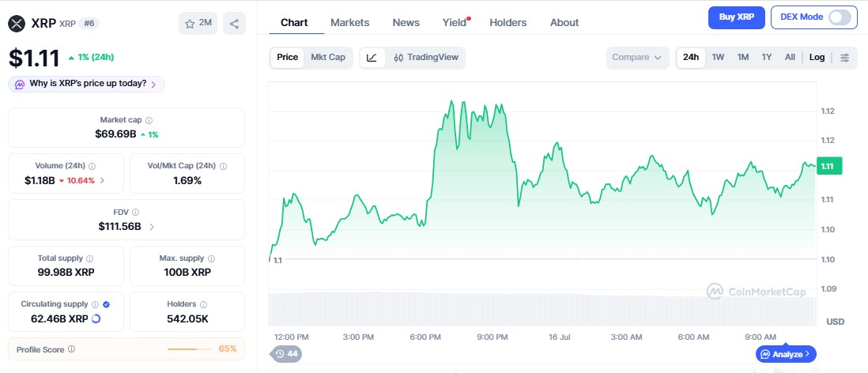Toggle DEX Mode switch

point(840,17)
